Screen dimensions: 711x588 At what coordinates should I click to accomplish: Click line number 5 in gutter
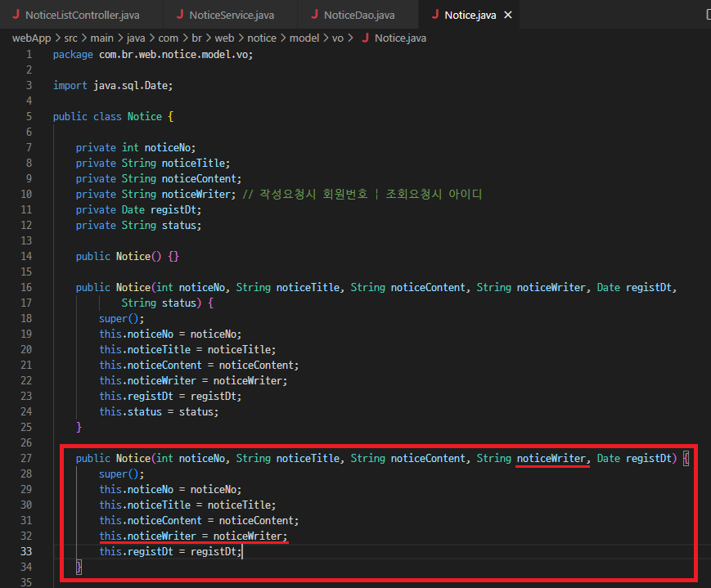click(x=29, y=116)
